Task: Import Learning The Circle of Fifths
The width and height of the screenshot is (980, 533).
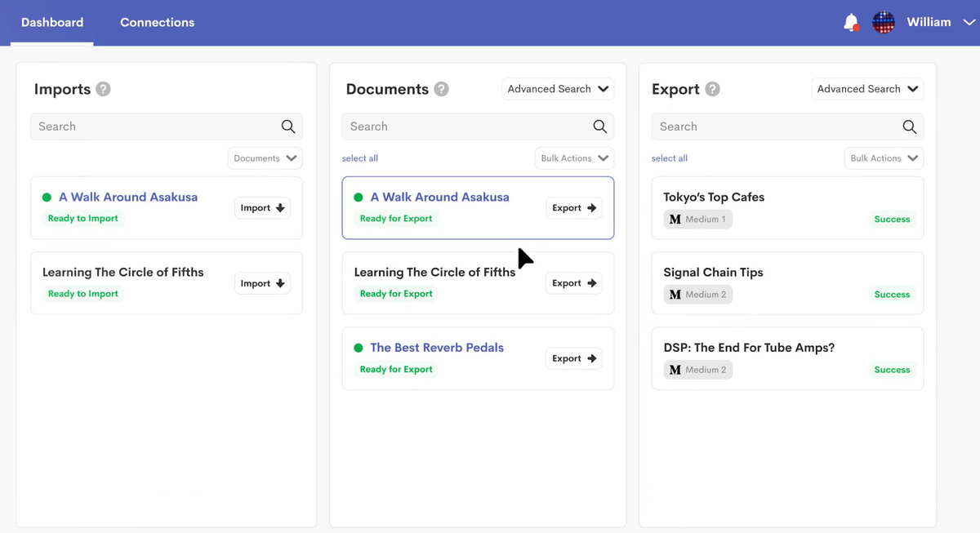Action: click(262, 283)
